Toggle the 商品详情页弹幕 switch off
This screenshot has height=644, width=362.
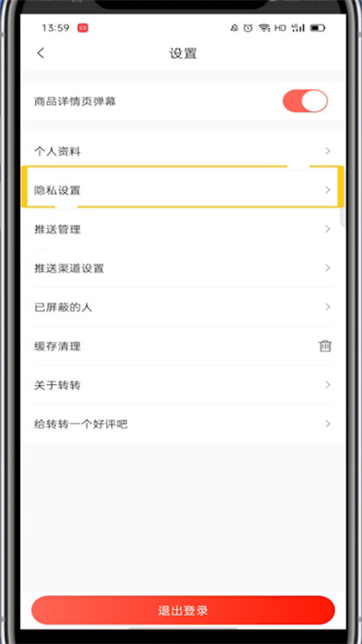305,101
